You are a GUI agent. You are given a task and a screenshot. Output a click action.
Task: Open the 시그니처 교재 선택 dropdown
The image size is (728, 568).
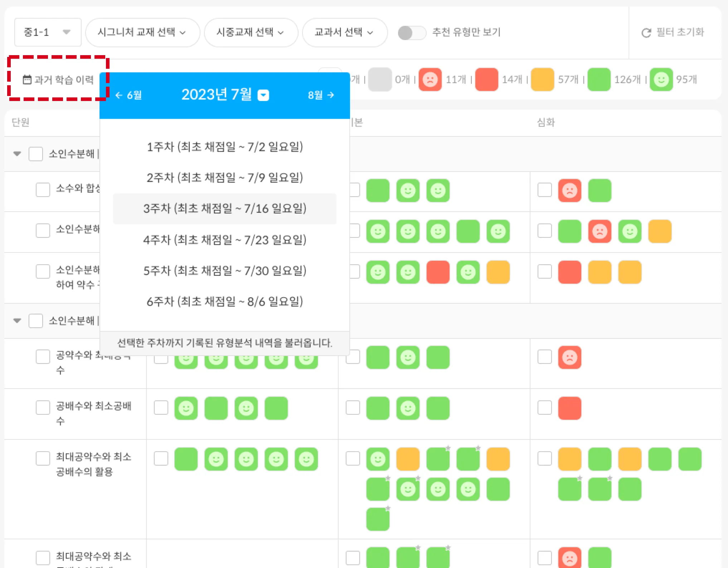[x=142, y=32]
